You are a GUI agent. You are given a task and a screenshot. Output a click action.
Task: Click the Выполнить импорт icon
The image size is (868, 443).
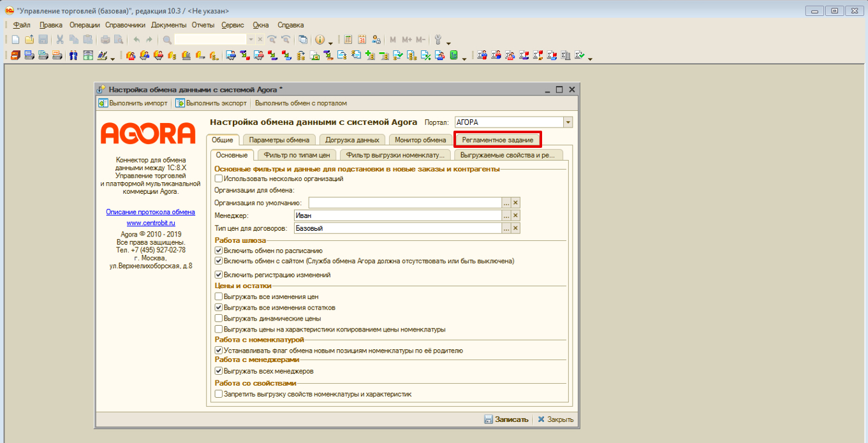[x=103, y=103]
